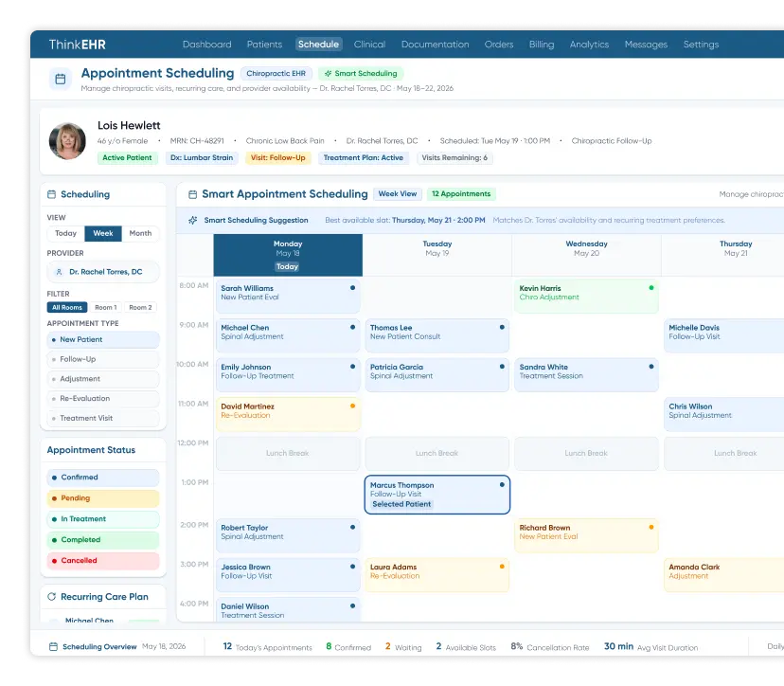Go to the Patients section
This screenshot has height=686, width=784.
[x=264, y=45]
